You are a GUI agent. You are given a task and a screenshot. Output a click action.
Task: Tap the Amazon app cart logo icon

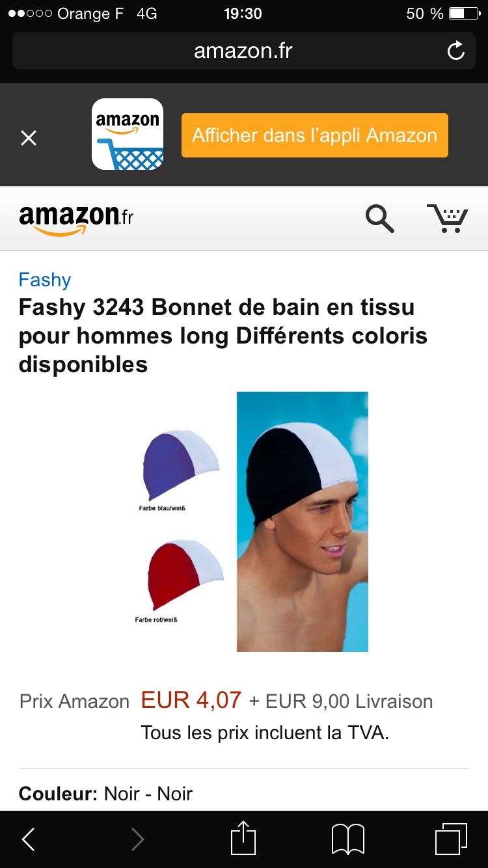(x=128, y=134)
